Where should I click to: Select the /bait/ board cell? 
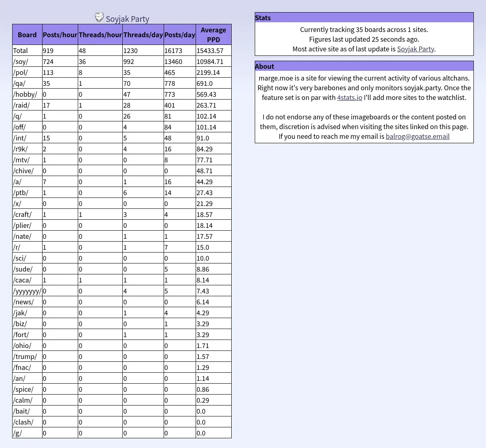pos(27,411)
